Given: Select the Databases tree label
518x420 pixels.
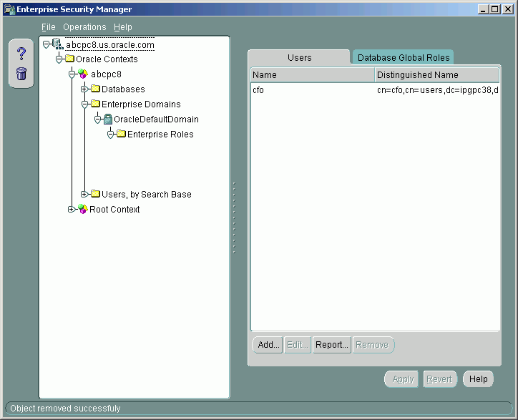Looking at the screenshot, I should 123,89.
